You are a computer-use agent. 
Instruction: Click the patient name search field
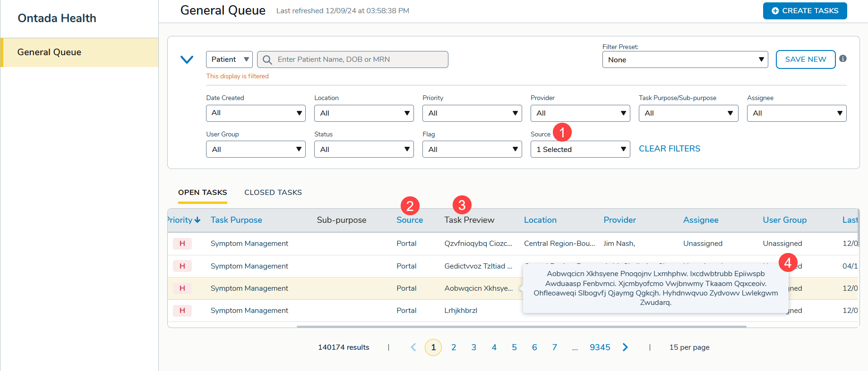(359, 59)
